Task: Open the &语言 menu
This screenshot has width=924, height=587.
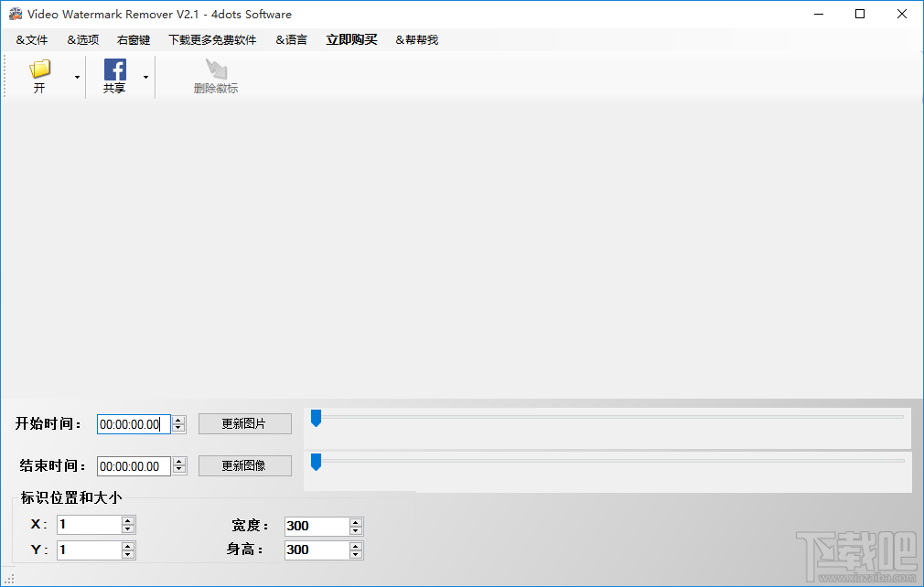Action: pos(291,39)
